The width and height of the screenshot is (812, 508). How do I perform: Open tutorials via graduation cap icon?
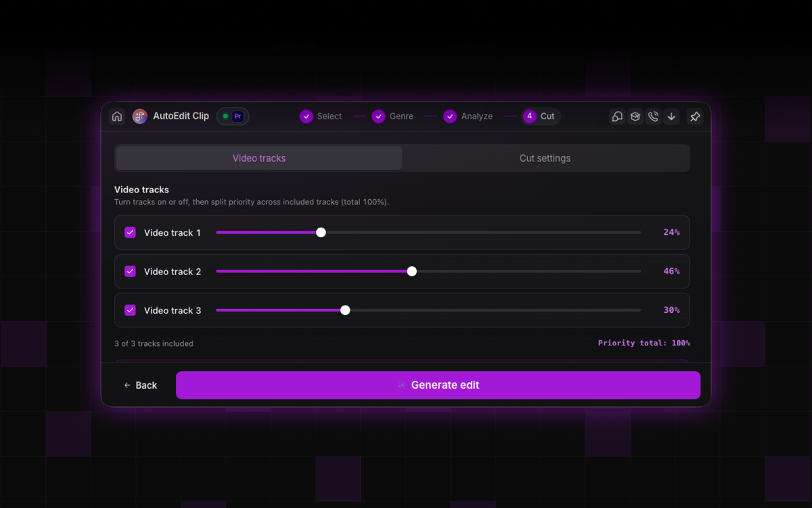635,117
